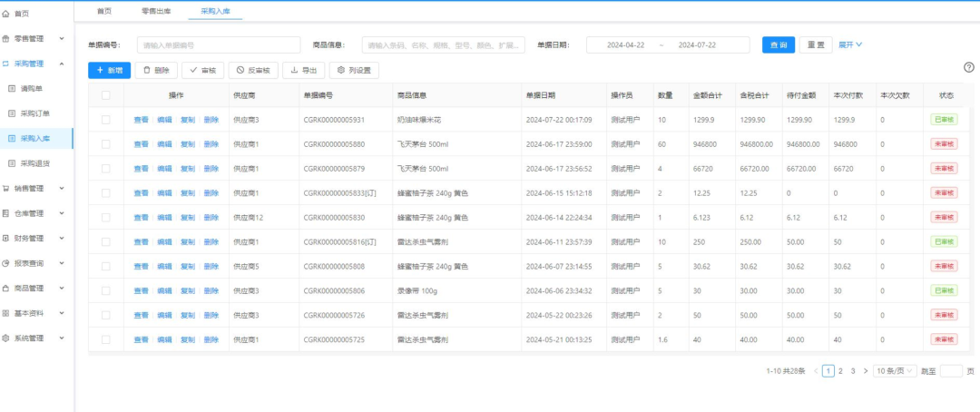Click the help question mark icon
Image resolution: width=980 pixels, height=412 pixels.
(x=968, y=67)
